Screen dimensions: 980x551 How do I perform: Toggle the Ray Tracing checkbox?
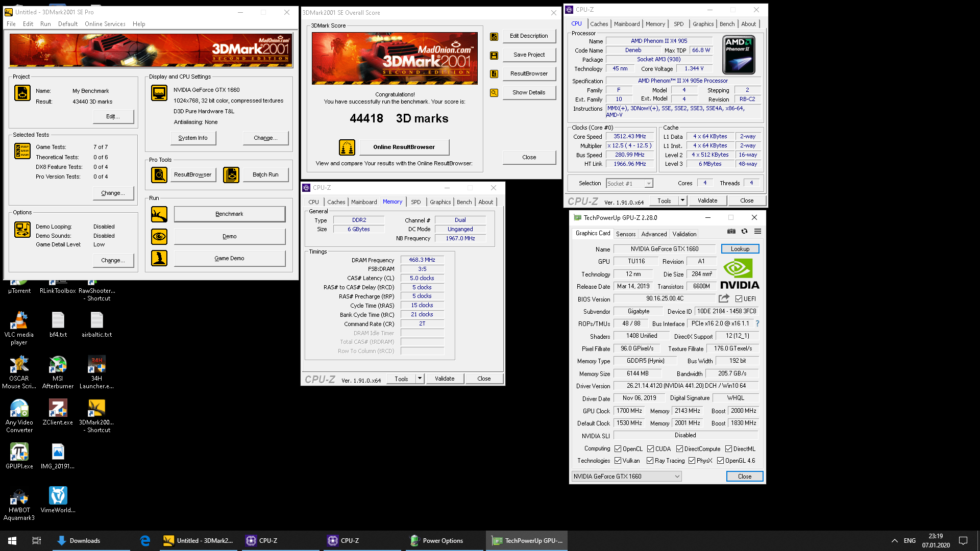pyautogui.click(x=650, y=461)
